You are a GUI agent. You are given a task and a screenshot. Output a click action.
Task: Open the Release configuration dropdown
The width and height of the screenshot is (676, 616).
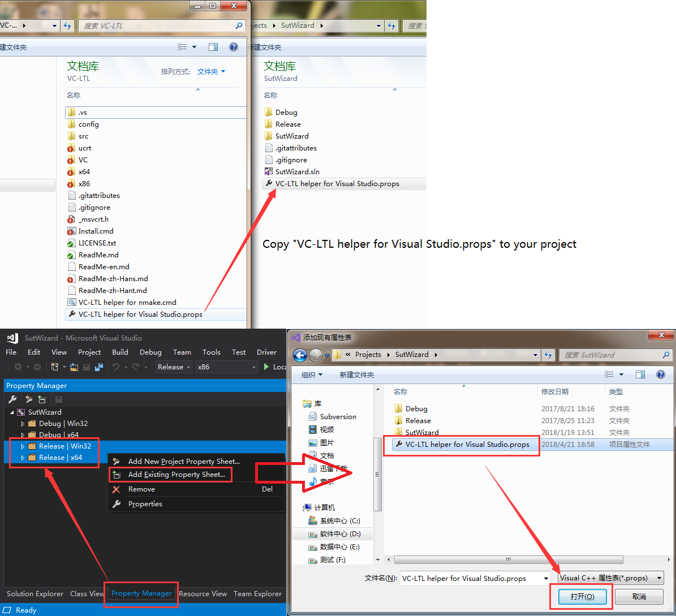click(x=174, y=367)
